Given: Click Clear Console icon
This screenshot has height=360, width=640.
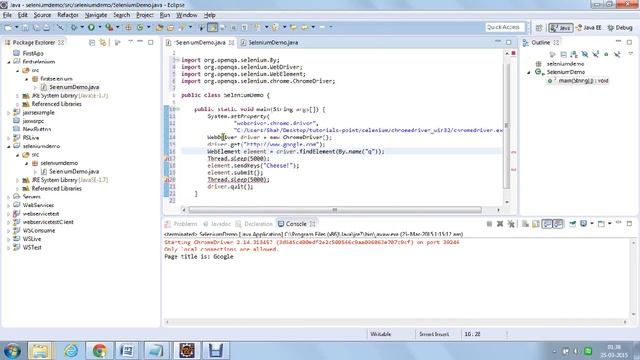Looking at the screenshot, I should 525,224.
